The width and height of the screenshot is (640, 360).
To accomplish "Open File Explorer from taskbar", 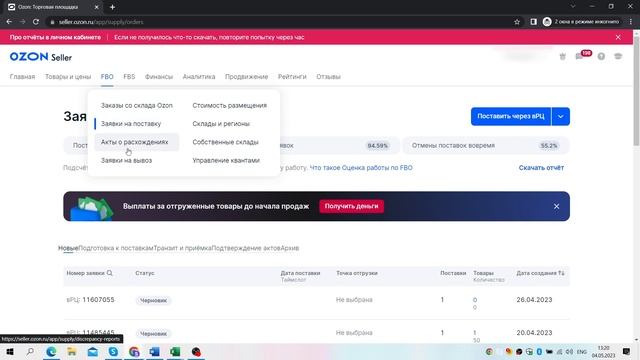I will [72, 351].
